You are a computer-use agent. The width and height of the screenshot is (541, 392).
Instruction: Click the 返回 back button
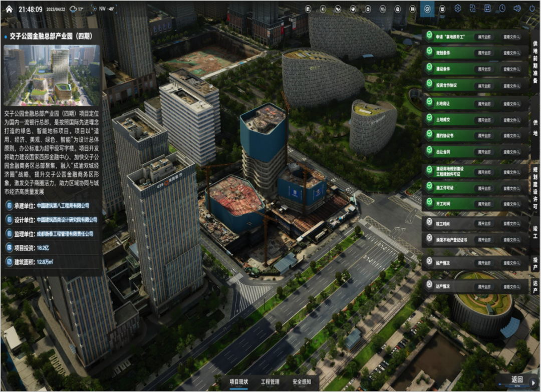point(517,380)
